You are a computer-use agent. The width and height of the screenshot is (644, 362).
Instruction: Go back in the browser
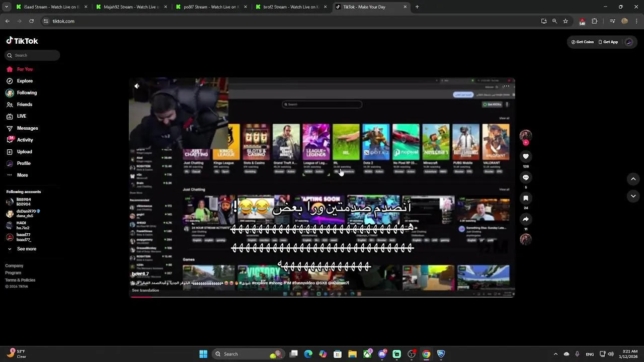(8, 21)
